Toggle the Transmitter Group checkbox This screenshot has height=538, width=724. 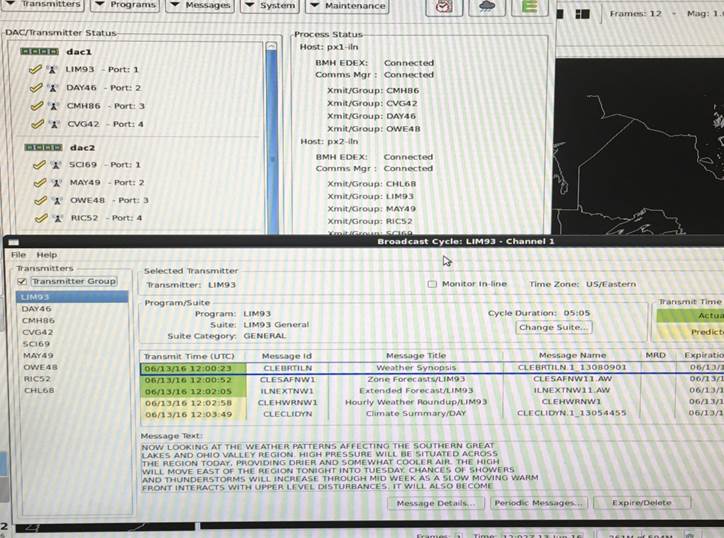pyautogui.click(x=22, y=281)
